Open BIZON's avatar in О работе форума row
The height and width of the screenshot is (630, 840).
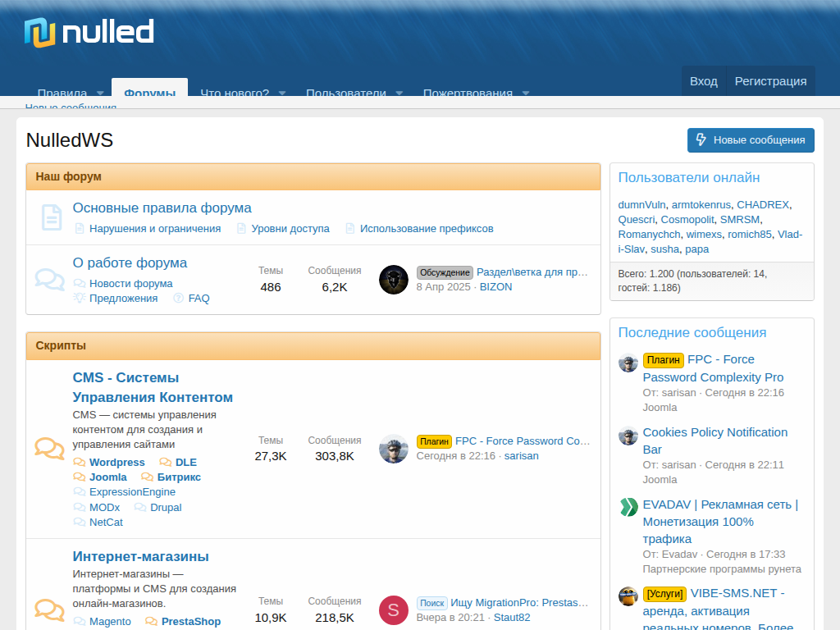pyautogui.click(x=394, y=280)
